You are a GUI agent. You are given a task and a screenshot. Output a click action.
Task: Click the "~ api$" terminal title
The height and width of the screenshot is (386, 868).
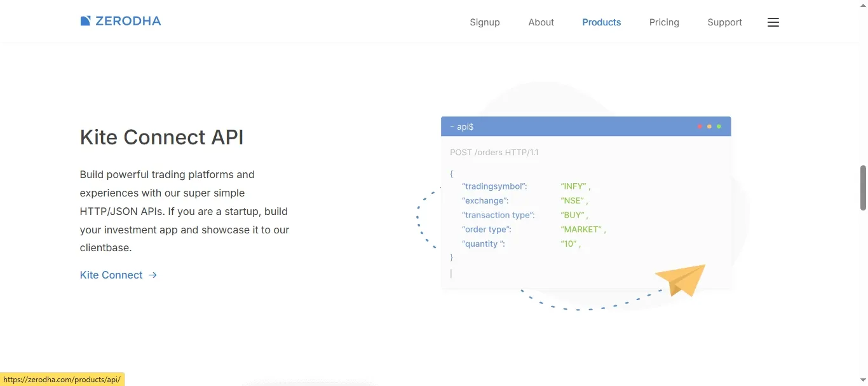tap(461, 127)
